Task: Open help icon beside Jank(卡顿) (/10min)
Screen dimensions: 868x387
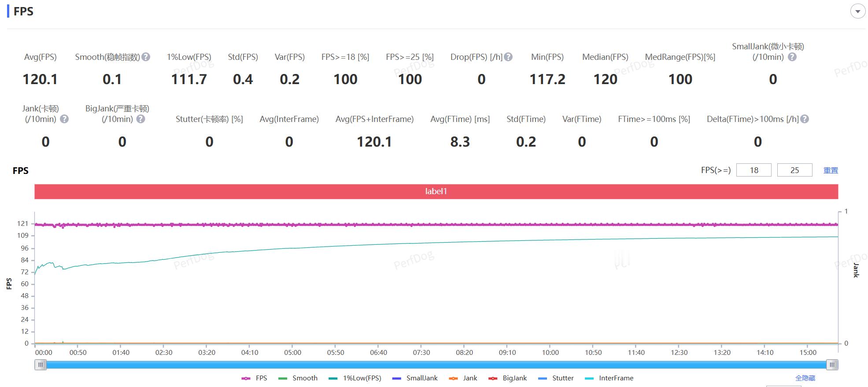Action: 64,119
